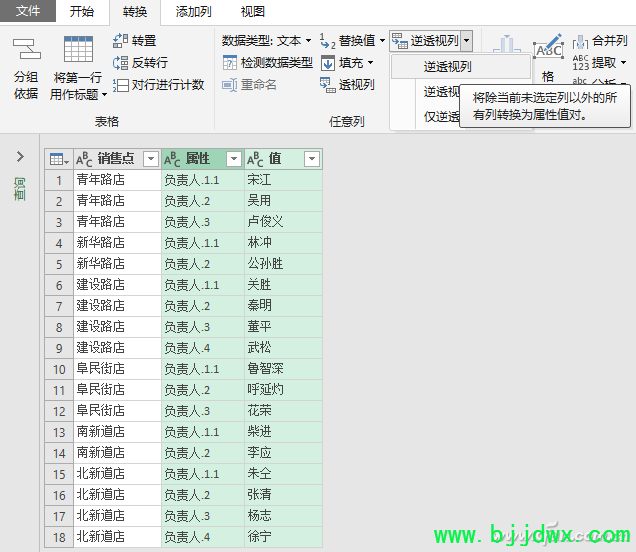The height and width of the screenshot is (552, 636).
Task: Click cell 柴进
Action: (x=283, y=432)
